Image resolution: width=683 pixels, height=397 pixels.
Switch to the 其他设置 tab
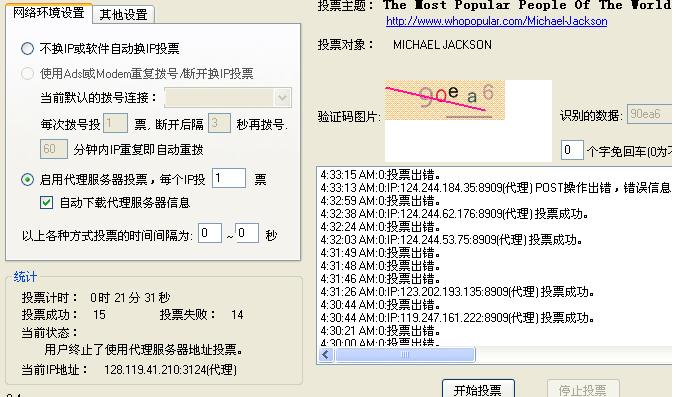point(123,14)
